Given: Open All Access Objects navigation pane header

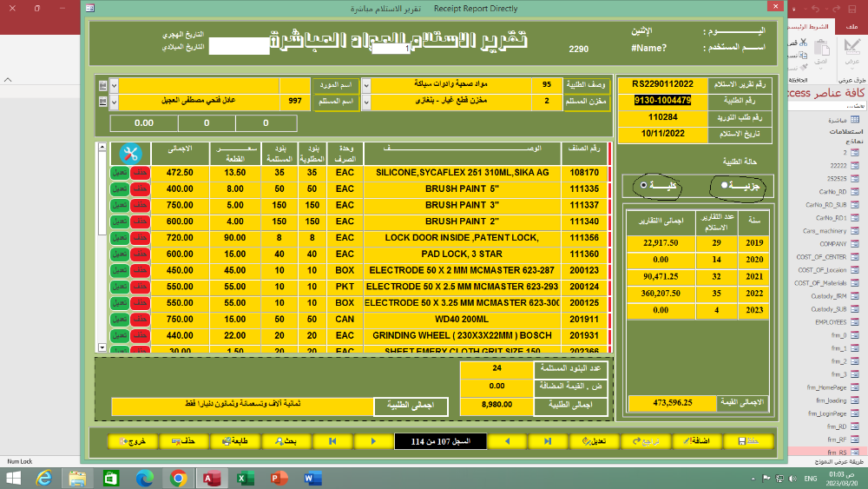Looking at the screenshot, I should (827, 93).
